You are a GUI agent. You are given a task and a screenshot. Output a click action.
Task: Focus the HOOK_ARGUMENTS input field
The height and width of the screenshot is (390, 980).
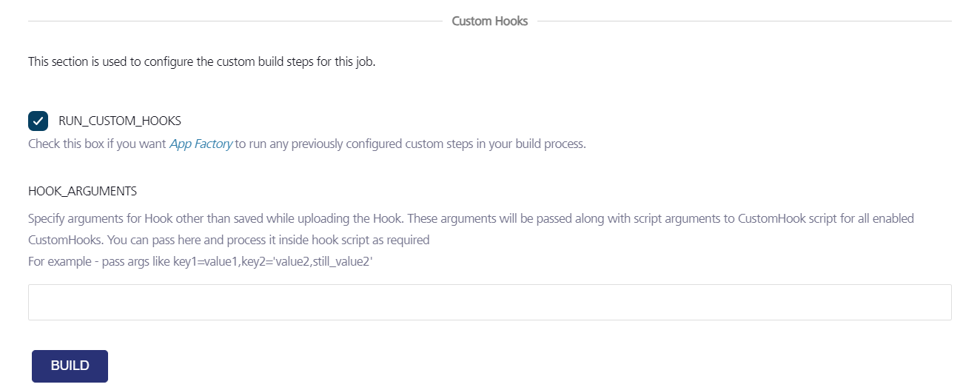(489, 302)
